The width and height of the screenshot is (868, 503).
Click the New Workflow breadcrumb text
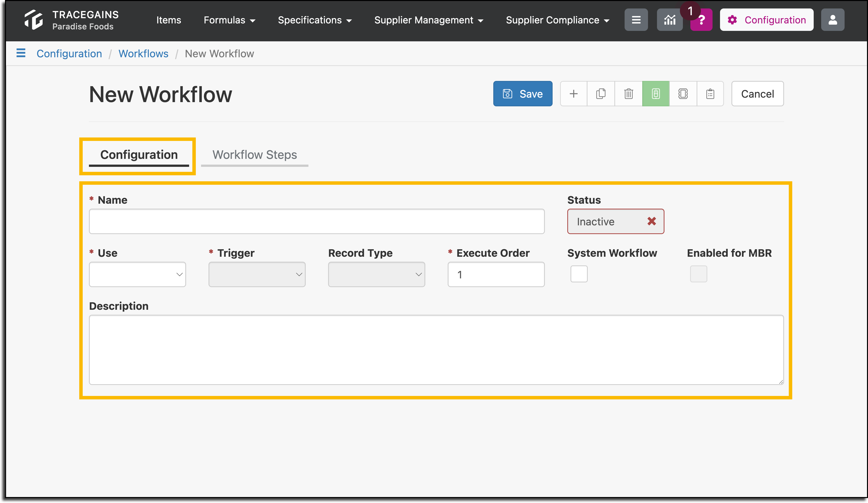tap(219, 54)
